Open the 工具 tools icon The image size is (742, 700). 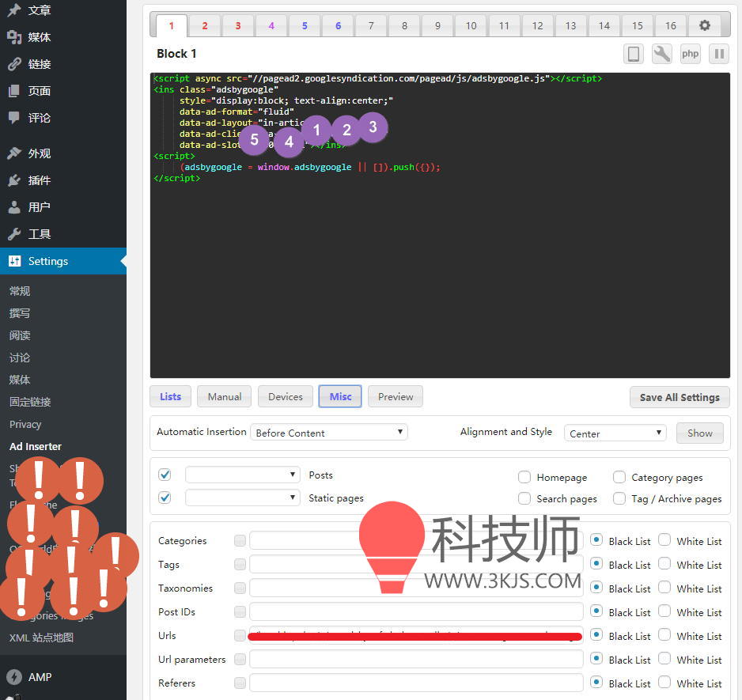pyautogui.click(x=14, y=234)
